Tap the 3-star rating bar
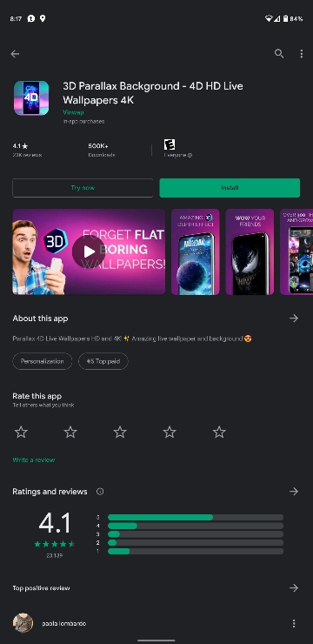Viewport: 313px width, 644px height. click(x=196, y=534)
